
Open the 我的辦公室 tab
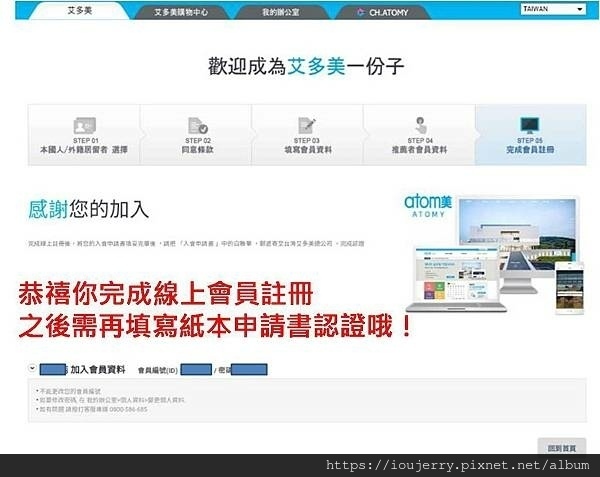click(281, 12)
